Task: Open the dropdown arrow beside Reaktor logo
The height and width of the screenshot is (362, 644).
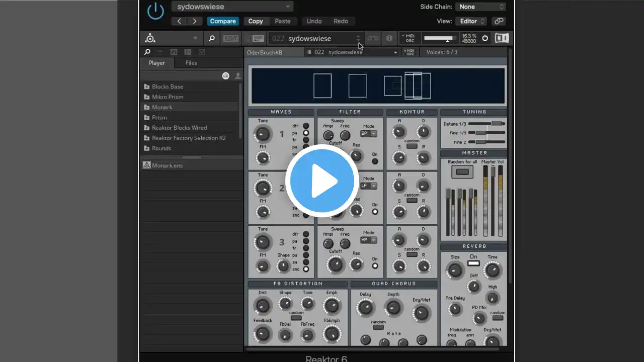Action: point(195,39)
